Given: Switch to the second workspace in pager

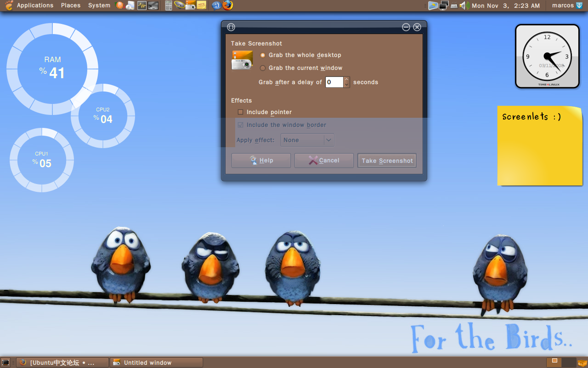Looking at the screenshot, I should click(569, 362).
